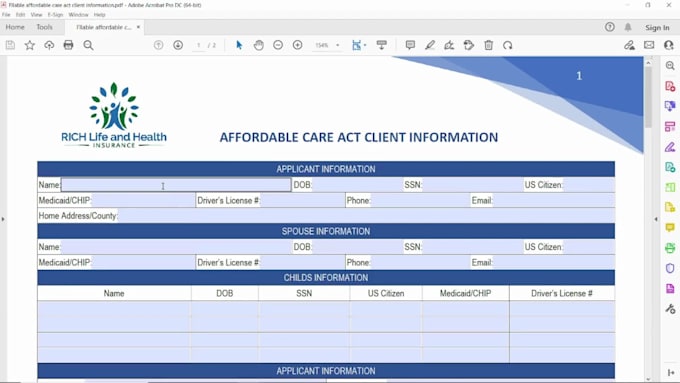Open the pink Edit PDF layout icon
Screen dimensions: 680x383
[x=670, y=127]
